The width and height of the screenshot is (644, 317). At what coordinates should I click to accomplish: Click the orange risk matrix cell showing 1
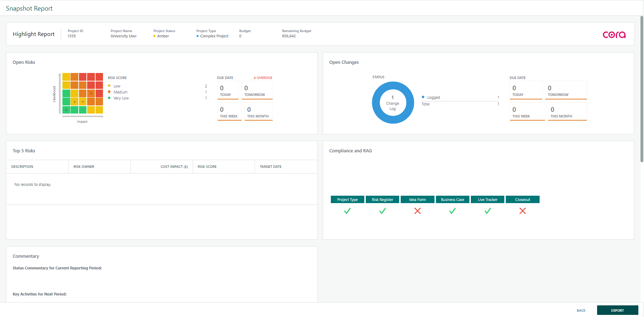click(x=91, y=93)
